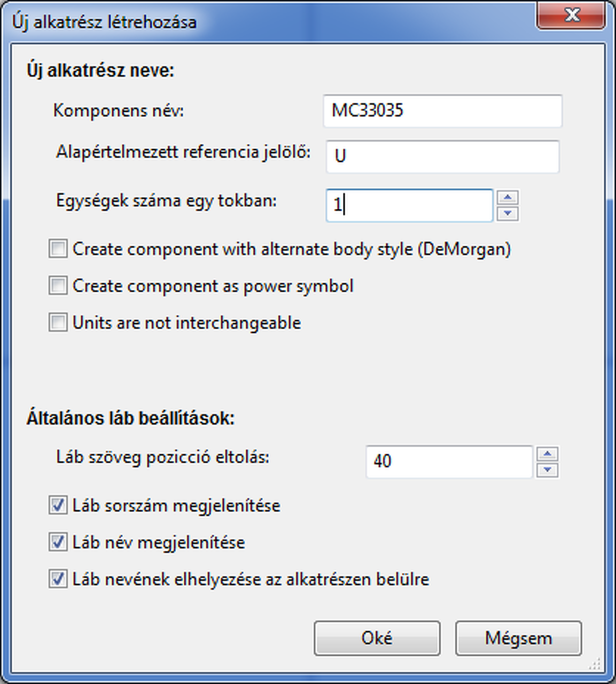Uncheck Láb név megjelenítése

click(58, 542)
